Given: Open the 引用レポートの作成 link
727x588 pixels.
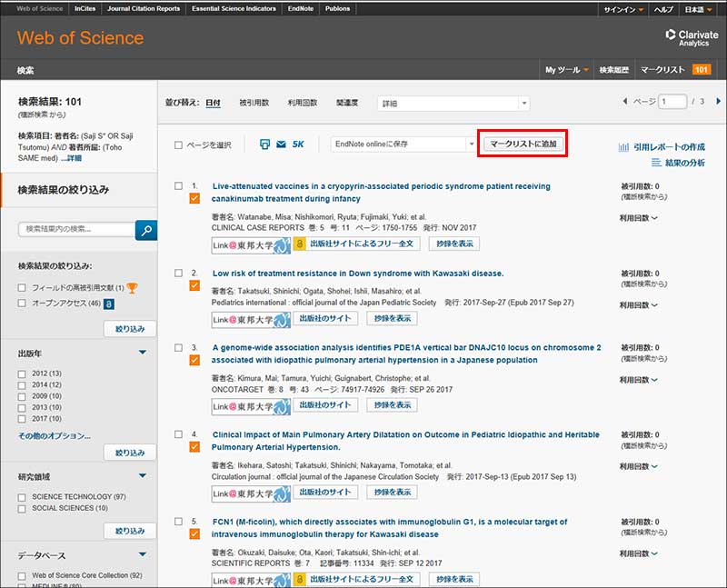Looking at the screenshot, I should coord(669,147).
